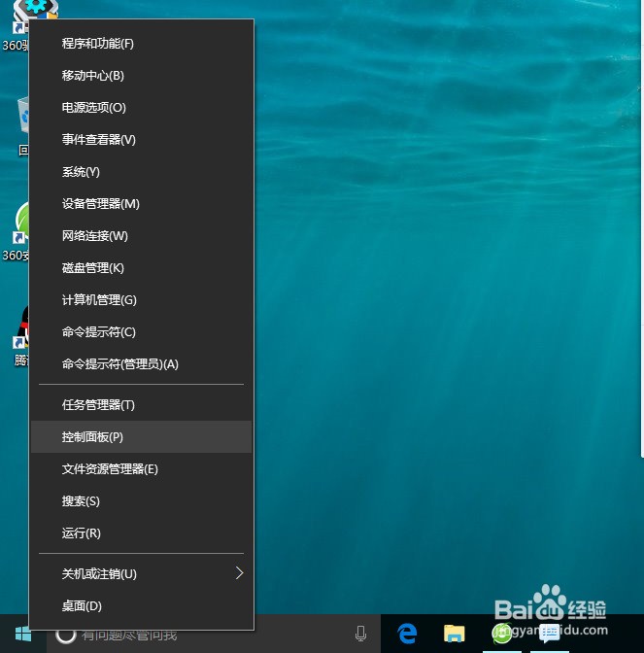Select 计算机管理(G)
The image size is (644, 653).
(141, 300)
